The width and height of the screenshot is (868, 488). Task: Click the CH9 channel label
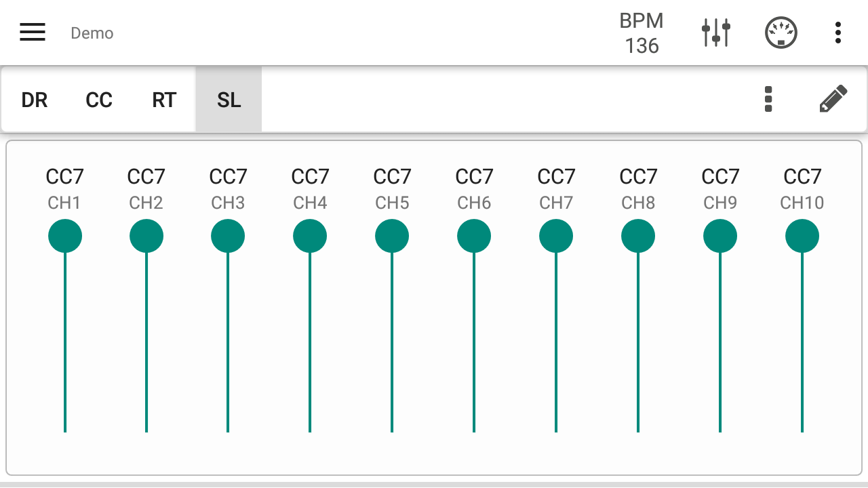tap(720, 203)
